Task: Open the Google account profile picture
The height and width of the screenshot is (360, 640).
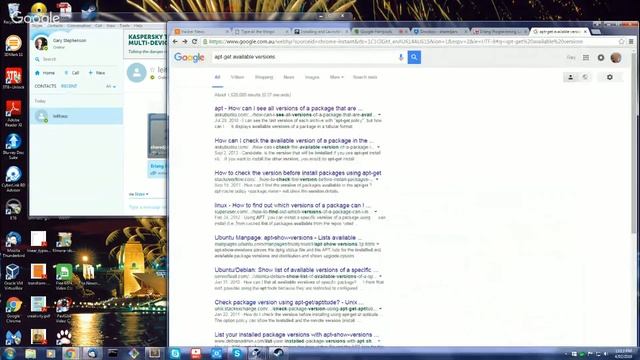Action: [616, 58]
